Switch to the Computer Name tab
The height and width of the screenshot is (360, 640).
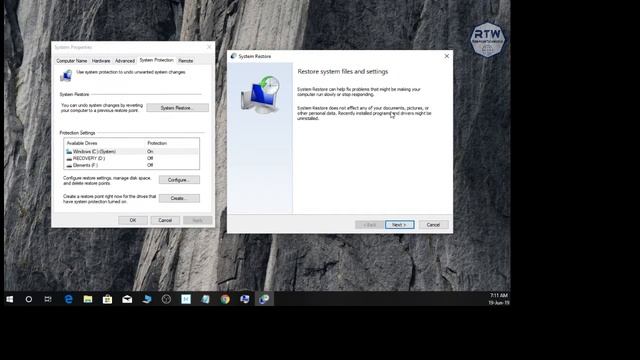coord(71,61)
